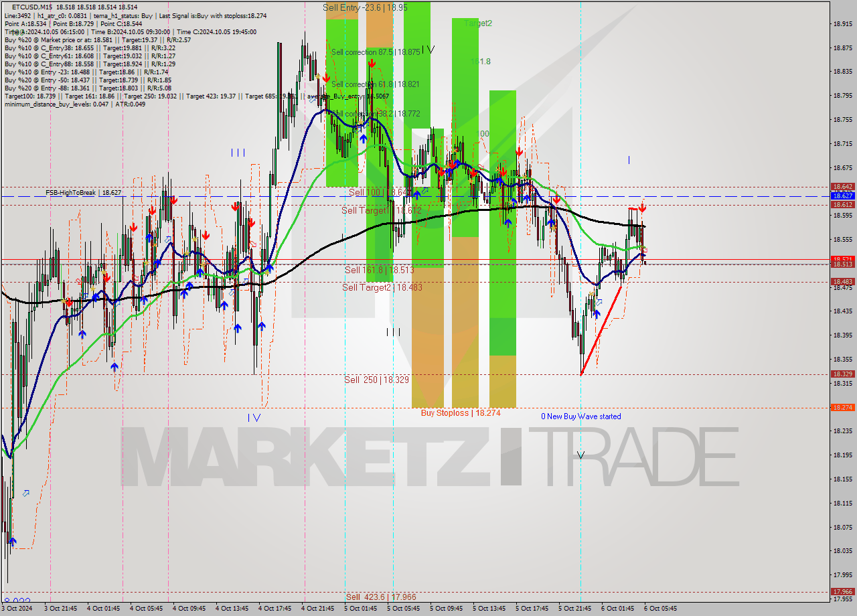Select the blue 18.627 price tag
This screenshot has height=616, width=857.
click(x=842, y=196)
